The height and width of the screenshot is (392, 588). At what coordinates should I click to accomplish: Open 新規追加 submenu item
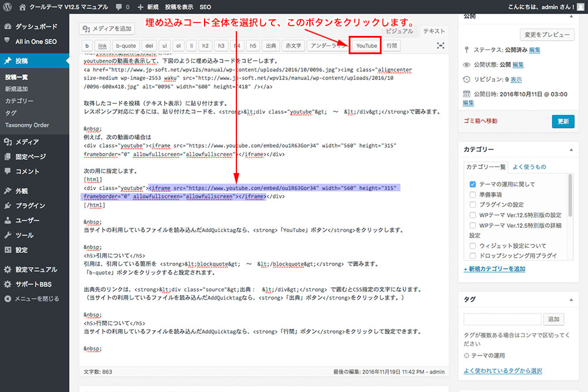(x=16, y=89)
